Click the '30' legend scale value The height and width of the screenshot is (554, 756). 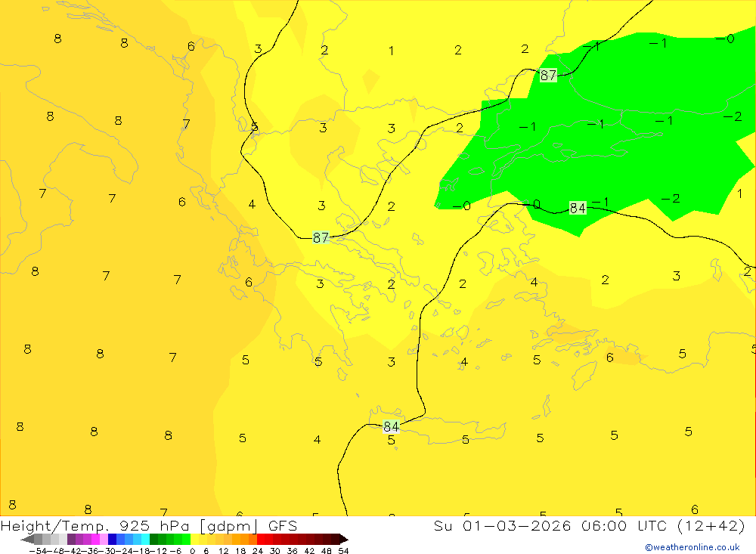pos(275,551)
